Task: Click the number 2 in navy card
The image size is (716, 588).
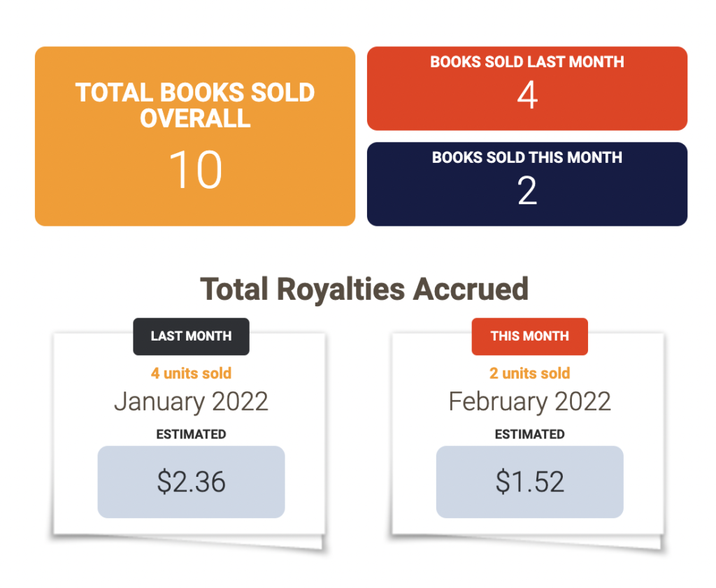Action: pyautogui.click(x=527, y=191)
